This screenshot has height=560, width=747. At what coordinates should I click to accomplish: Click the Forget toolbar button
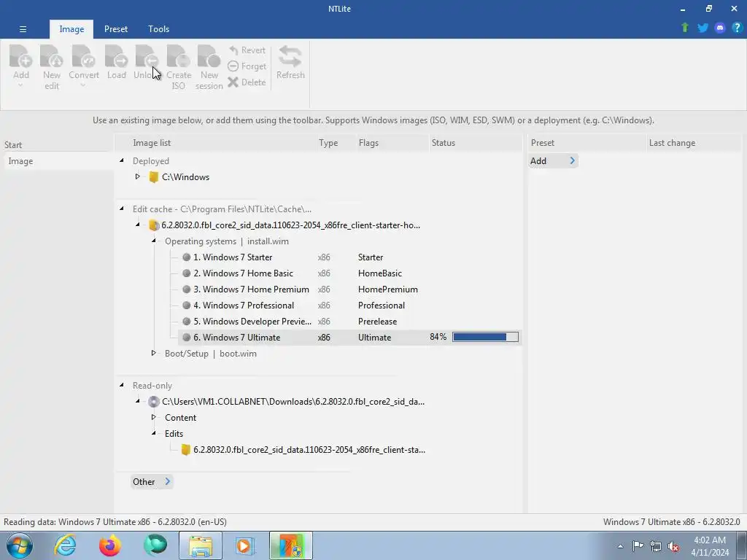247,66
